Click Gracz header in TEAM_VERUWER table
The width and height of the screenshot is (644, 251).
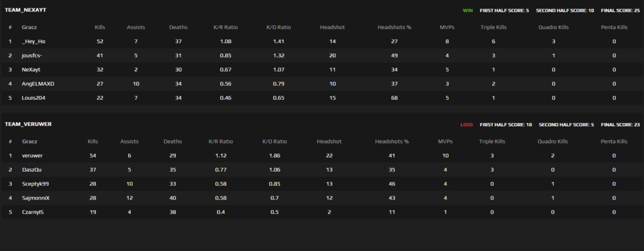pyautogui.click(x=30, y=142)
